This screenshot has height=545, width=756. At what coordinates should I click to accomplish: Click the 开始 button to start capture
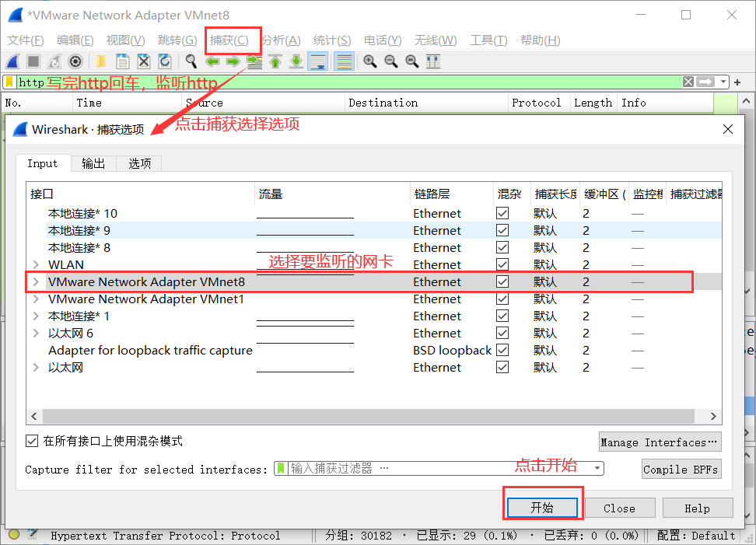tap(542, 508)
